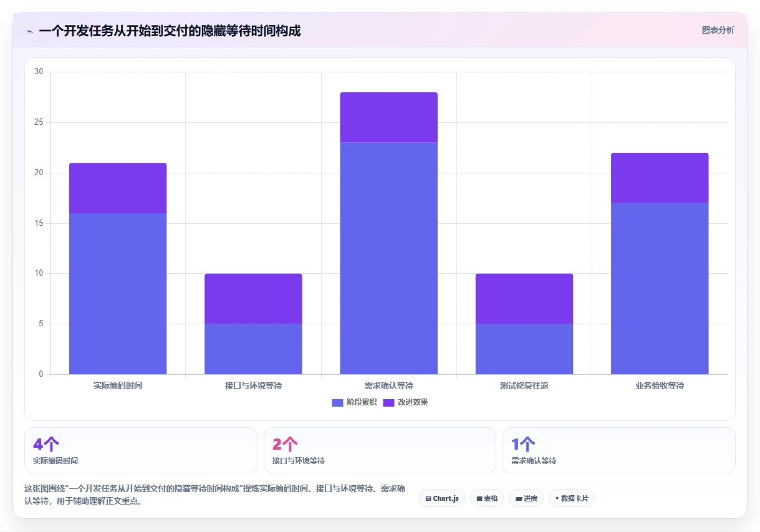Click the description paragraph starting 这张图围绕
The image size is (760, 532).
[x=215, y=495]
